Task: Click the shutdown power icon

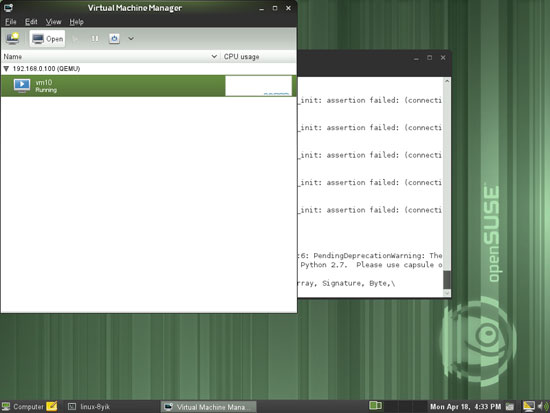Action: 114,39
